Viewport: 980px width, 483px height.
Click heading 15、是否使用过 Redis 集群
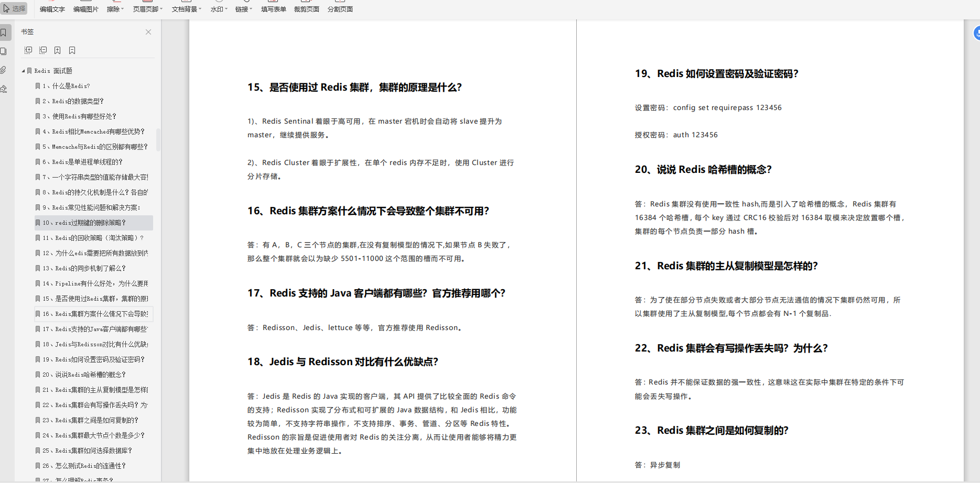click(x=354, y=87)
